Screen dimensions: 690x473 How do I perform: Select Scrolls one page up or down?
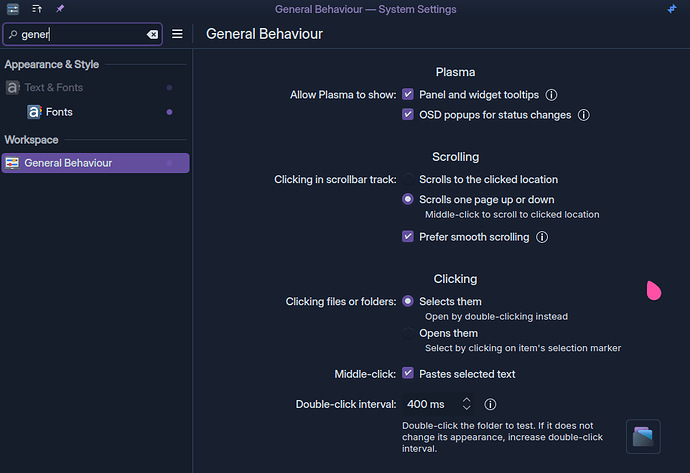coord(408,200)
